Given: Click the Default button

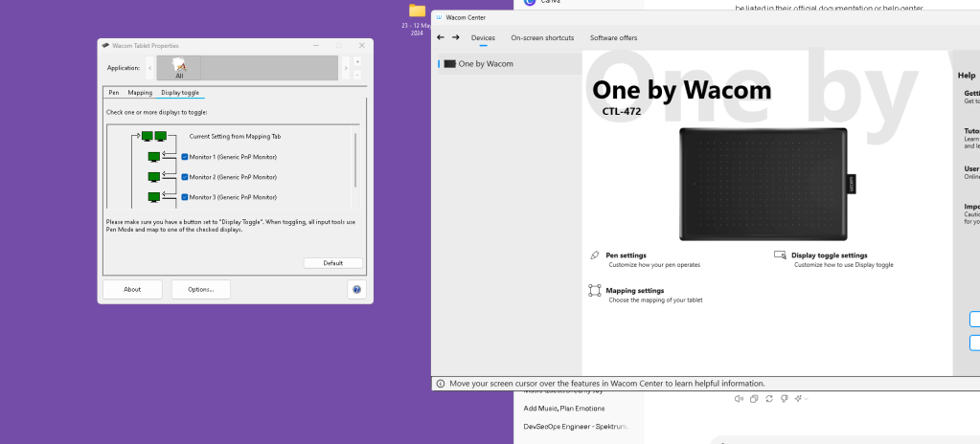Looking at the screenshot, I should 333,263.
